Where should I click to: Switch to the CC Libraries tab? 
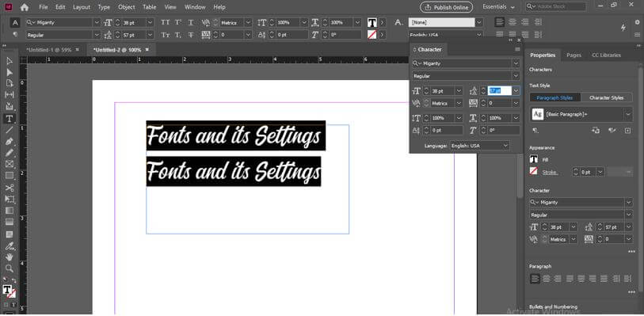(606, 55)
